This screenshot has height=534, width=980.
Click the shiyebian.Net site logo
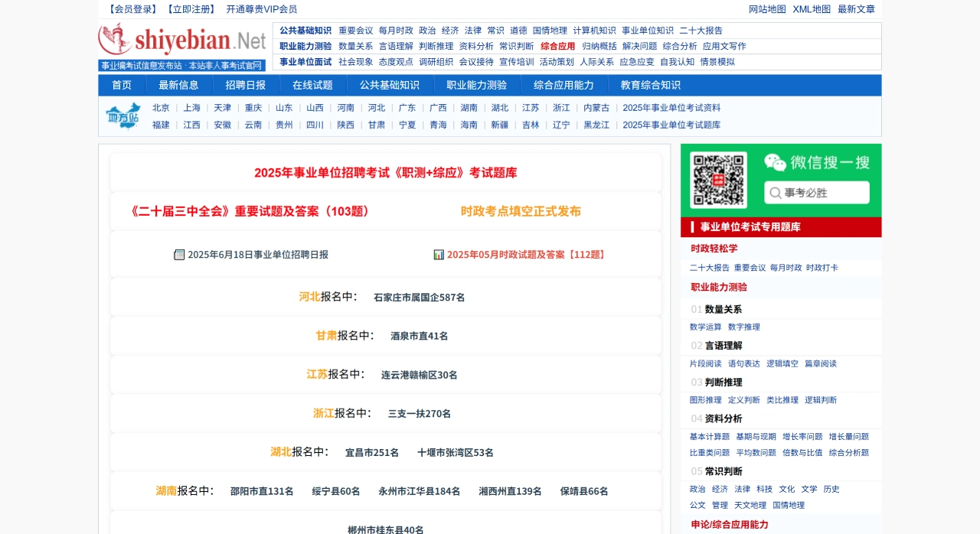click(182, 39)
